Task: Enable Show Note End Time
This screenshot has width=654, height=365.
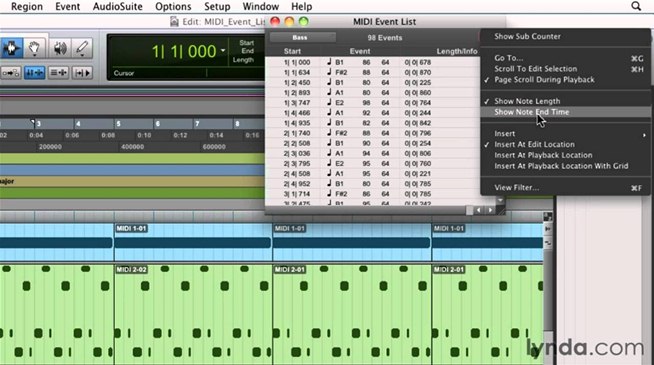Action: click(565, 112)
